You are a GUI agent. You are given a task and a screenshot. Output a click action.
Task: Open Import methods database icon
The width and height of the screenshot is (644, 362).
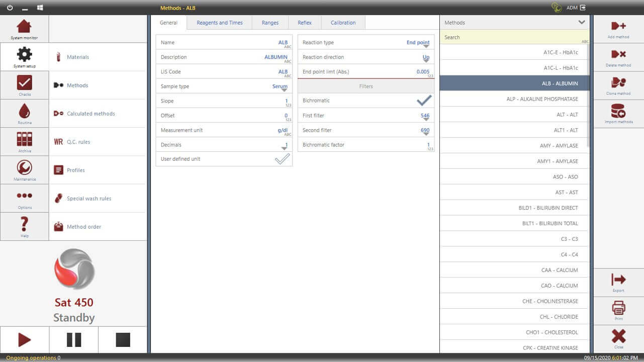click(x=618, y=111)
